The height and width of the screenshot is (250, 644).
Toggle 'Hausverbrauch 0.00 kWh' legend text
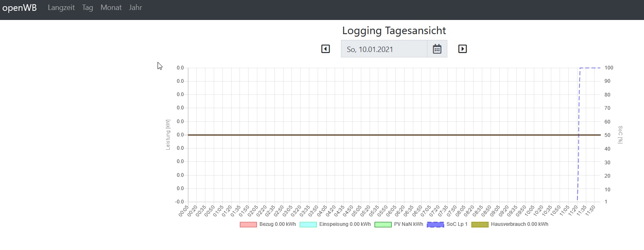pyautogui.click(x=519, y=225)
